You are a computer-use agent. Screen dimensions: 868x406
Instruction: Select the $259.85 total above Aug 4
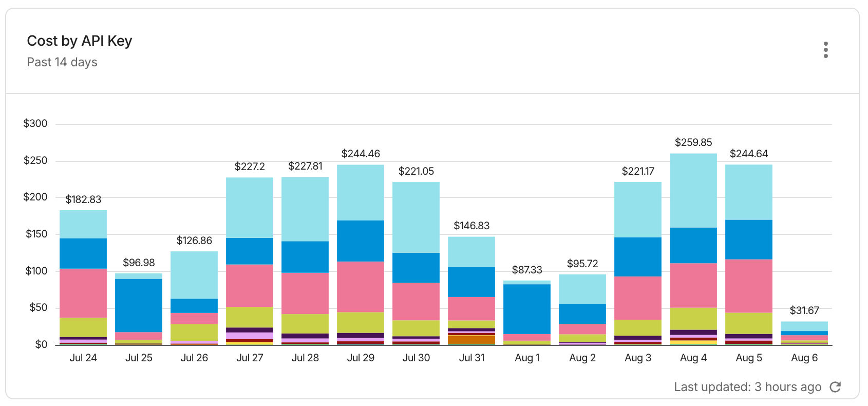[x=693, y=142]
